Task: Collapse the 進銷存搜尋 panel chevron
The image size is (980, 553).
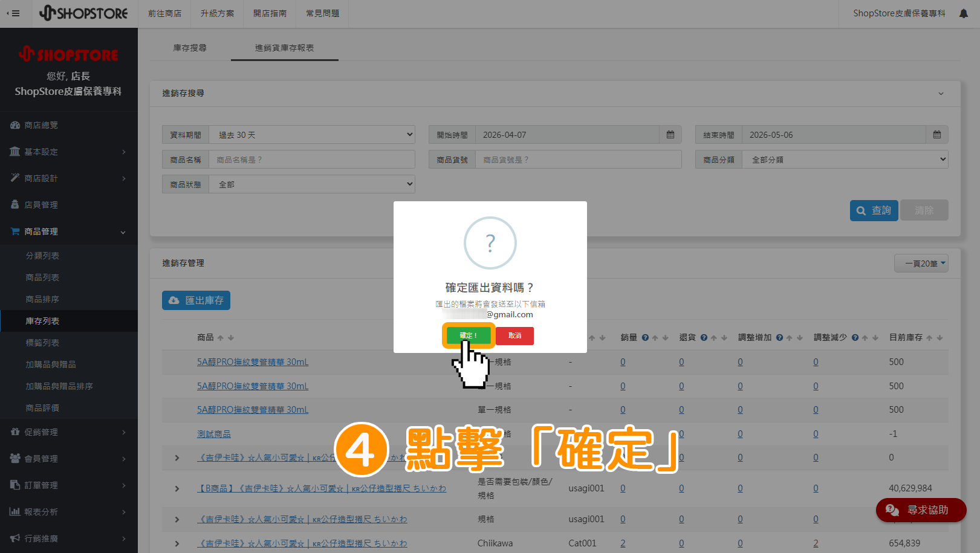Action: [x=941, y=94]
